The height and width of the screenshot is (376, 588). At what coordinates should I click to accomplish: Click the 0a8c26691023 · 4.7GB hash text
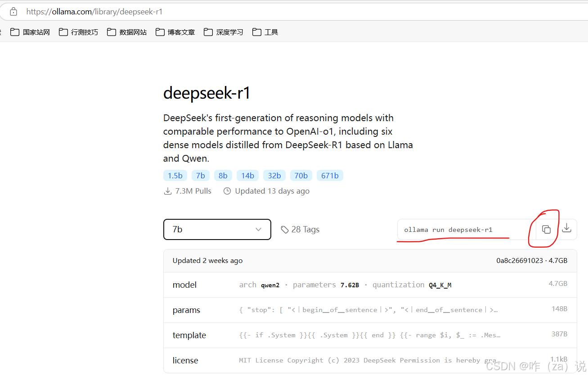(532, 261)
